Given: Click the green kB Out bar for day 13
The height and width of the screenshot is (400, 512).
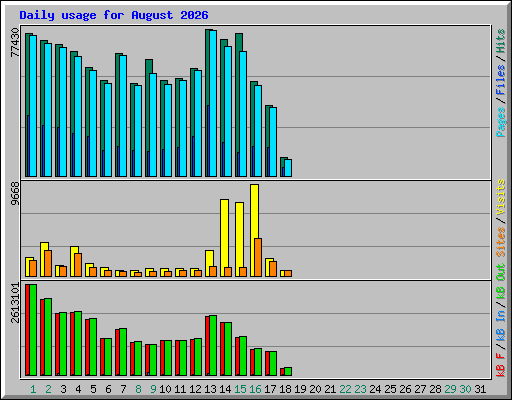Looking at the screenshot, I should tap(213, 346).
